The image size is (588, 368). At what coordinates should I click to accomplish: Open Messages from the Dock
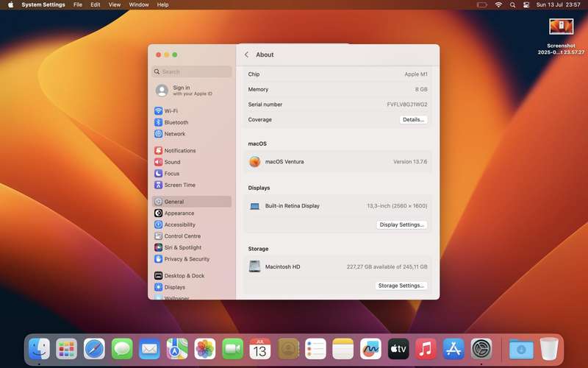click(122, 349)
